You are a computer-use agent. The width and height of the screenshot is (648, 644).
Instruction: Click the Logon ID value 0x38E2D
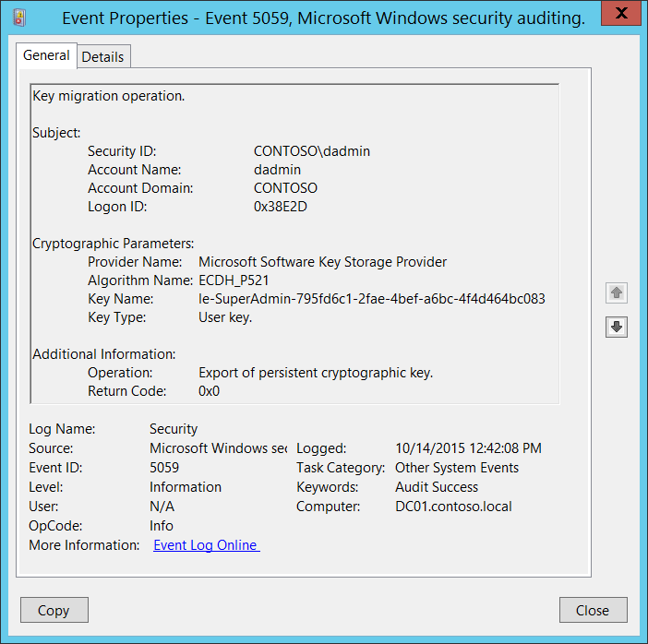click(x=281, y=207)
